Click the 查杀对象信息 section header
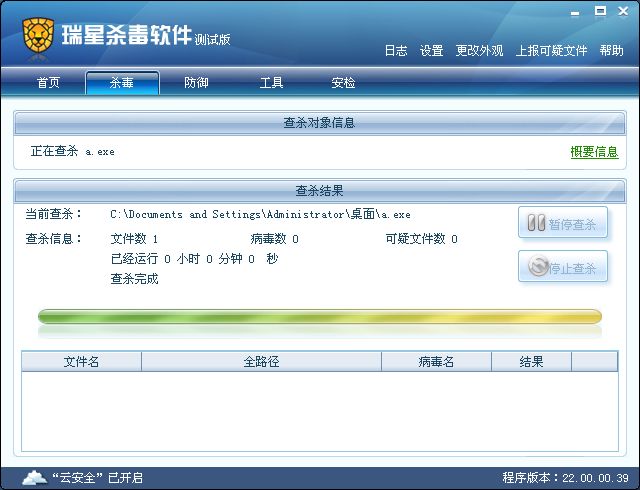Screen dimensions: 640x490 (319, 122)
